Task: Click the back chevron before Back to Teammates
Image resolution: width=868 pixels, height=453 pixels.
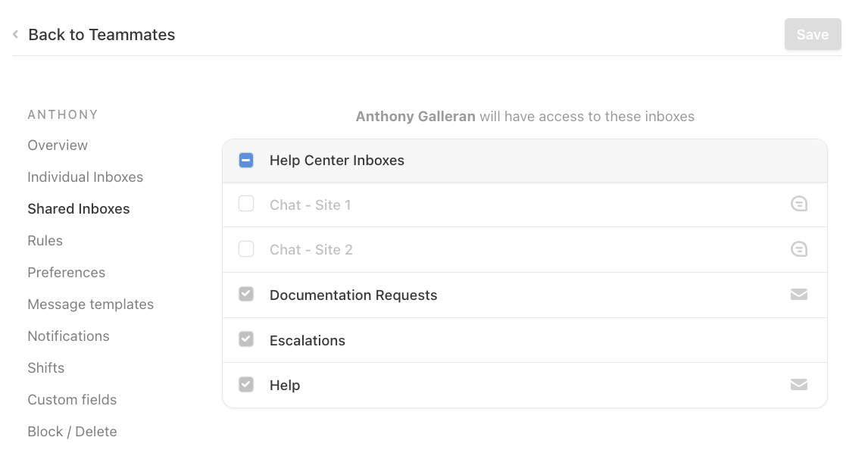Action: 14,33
